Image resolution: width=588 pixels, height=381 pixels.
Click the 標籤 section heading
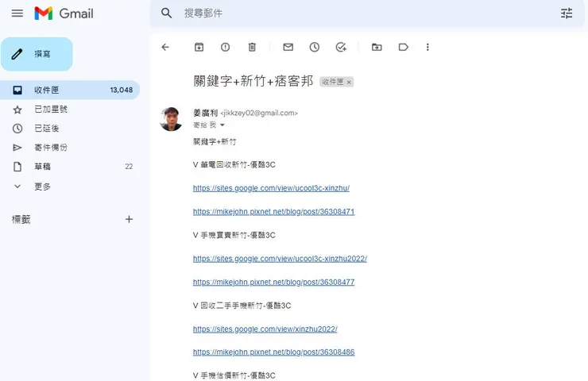coord(21,219)
